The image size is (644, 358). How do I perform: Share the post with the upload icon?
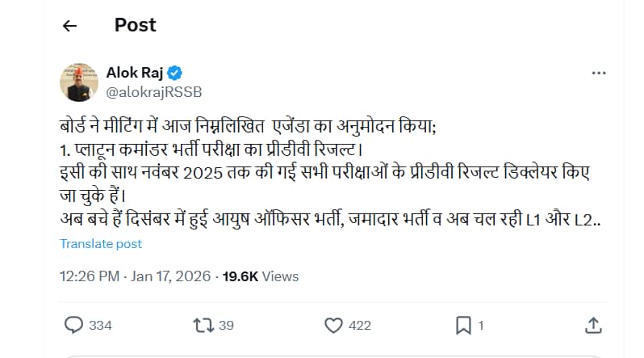593,325
